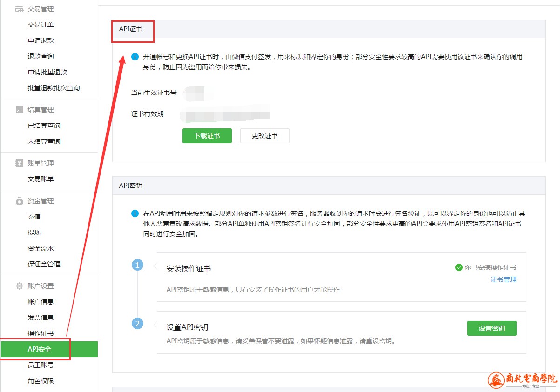
Task: Click the 结算管理 section icon
Action: coord(19,110)
